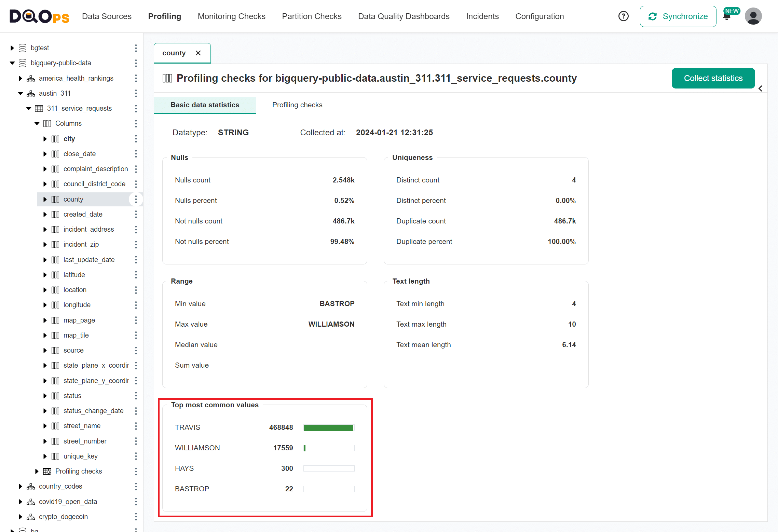
Task: Open the Incidents menu
Action: 482,16
